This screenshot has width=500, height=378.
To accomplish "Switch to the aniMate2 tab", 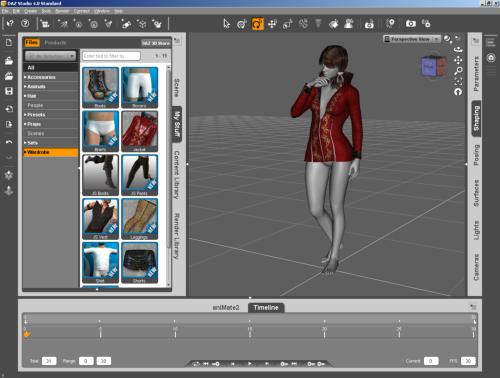I will click(x=226, y=307).
